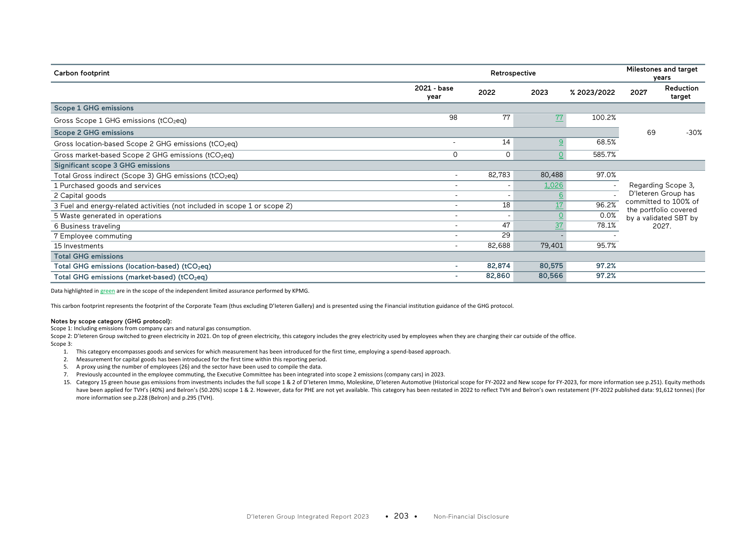Click the 'Gross Scope 1 GHG emissions' row label
The height and width of the screenshot is (535, 756).
[120, 121]
